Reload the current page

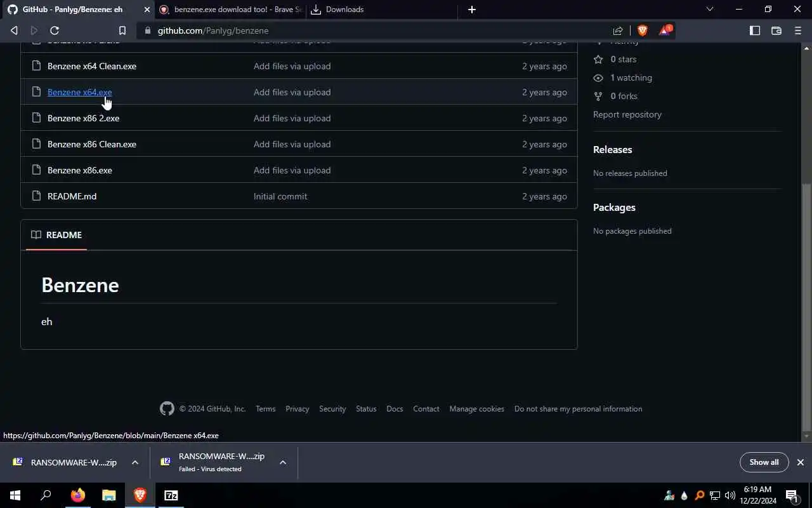(55, 30)
